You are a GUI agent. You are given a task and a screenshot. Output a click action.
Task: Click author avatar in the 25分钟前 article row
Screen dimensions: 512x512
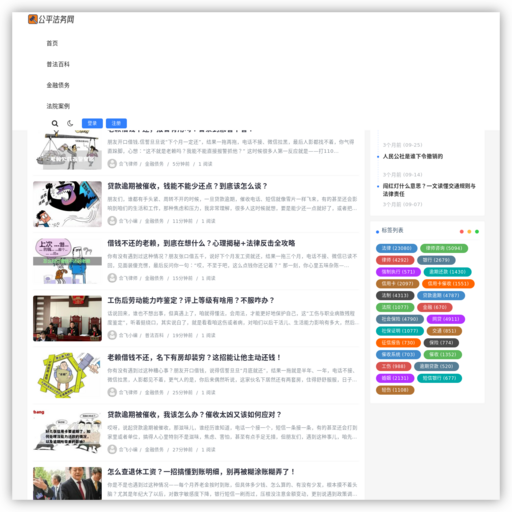[112, 392]
